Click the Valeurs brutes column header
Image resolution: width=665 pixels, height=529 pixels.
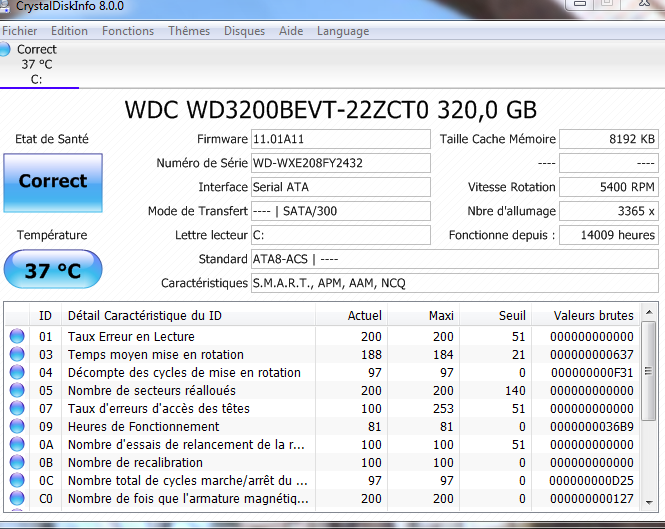(585, 316)
